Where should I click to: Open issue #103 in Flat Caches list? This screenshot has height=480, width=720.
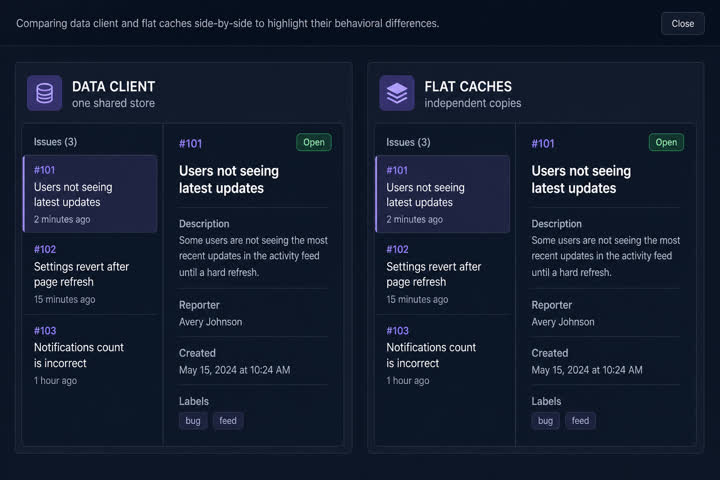(443, 355)
